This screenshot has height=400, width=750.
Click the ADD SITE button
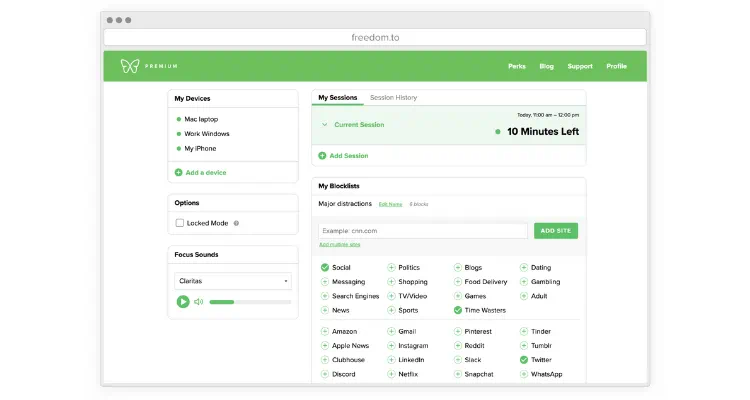click(556, 231)
